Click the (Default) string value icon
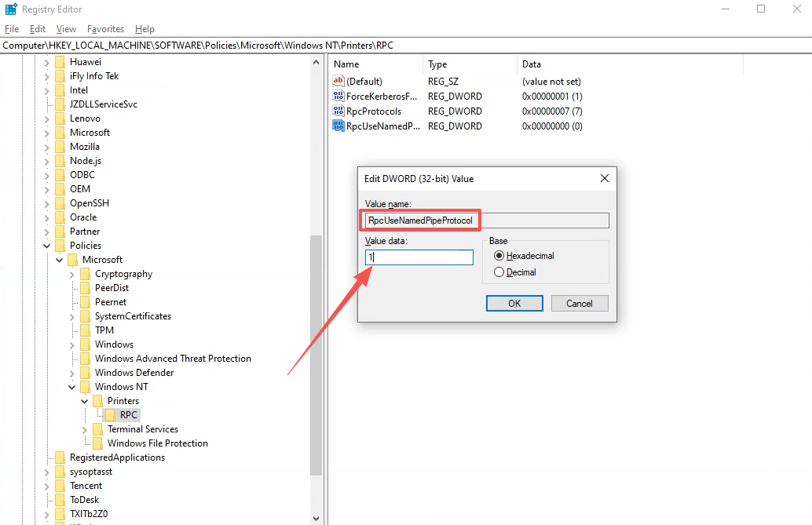This screenshot has width=812, height=525. [338, 81]
